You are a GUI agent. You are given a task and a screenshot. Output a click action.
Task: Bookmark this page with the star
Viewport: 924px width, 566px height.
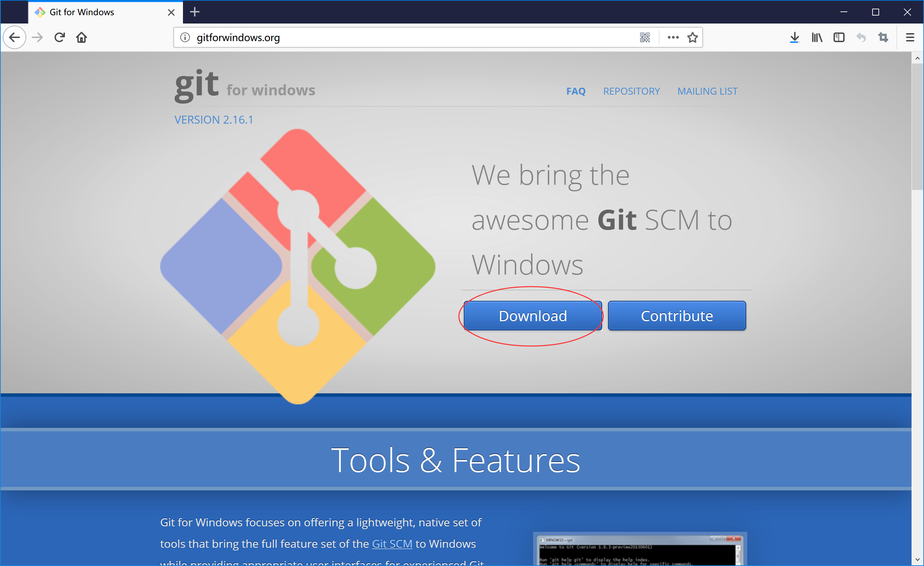point(693,38)
